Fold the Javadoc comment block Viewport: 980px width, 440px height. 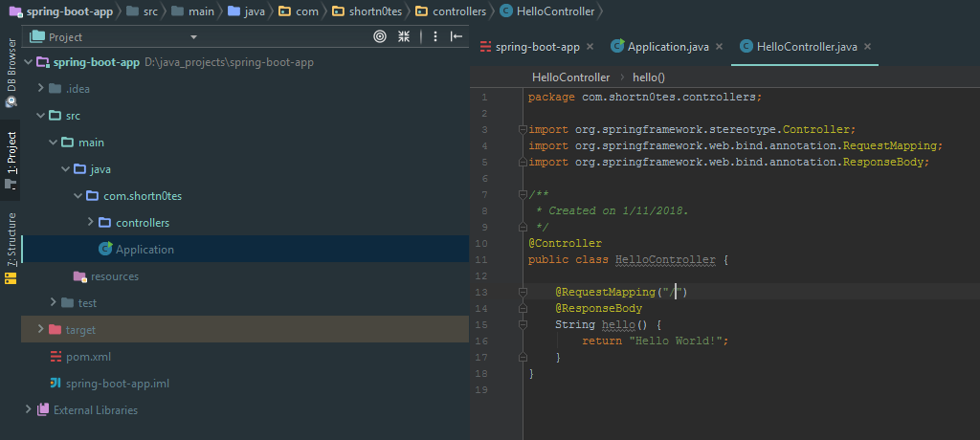522,194
